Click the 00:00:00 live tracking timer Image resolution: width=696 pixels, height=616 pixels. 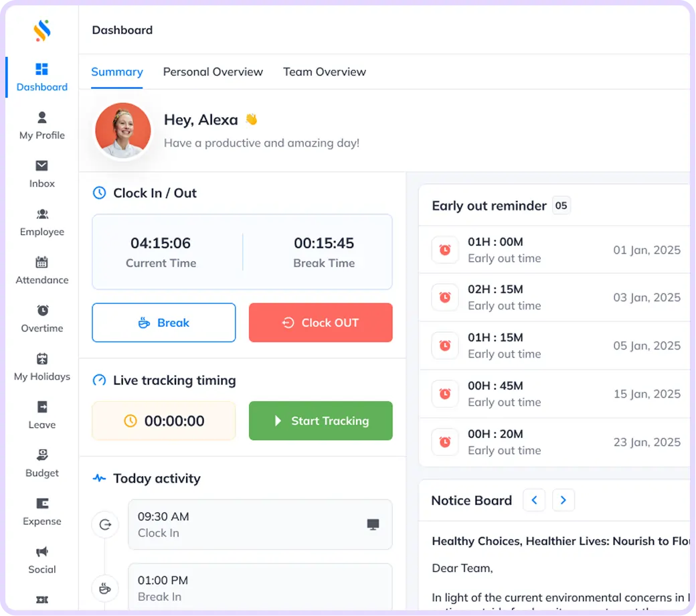point(164,421)
